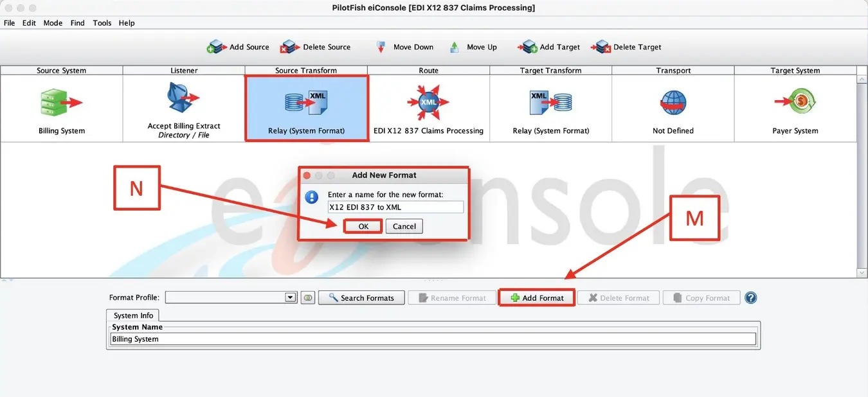This screenshot has height=397, width=868.
Task: Click the scroll down arrow of stage panel
Action: point(862,273)
